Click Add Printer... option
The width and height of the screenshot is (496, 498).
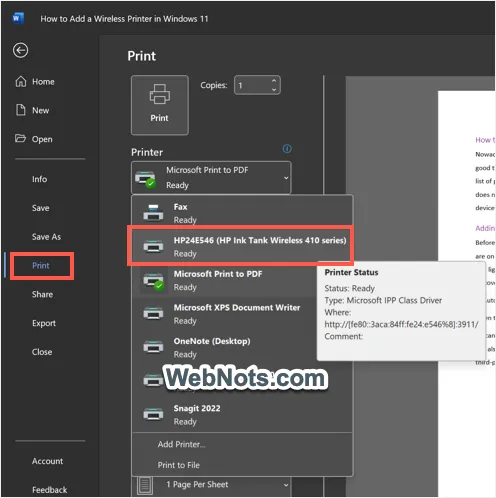tap(182, 444)
